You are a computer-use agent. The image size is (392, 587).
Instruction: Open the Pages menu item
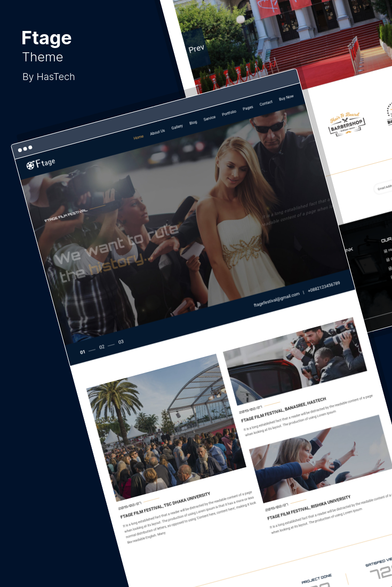pos(247,108)
